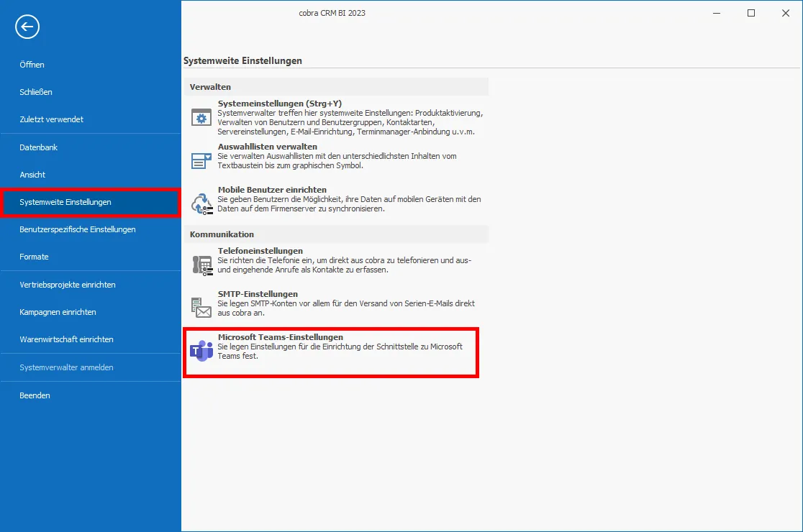Viewport: 803px width, 532px height.
Task: Open Auswahllisten verwalten title
Action: click(x=268, y=147)
